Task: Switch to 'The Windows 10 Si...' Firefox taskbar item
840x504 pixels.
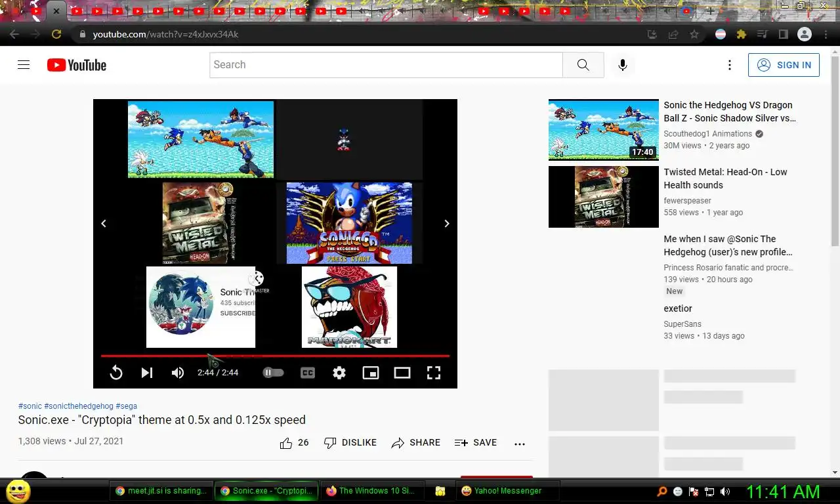Action: tap(371, 491)
